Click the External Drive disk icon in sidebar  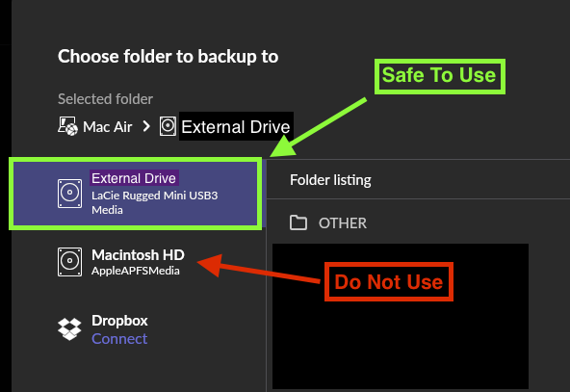[x=69, y=194]
